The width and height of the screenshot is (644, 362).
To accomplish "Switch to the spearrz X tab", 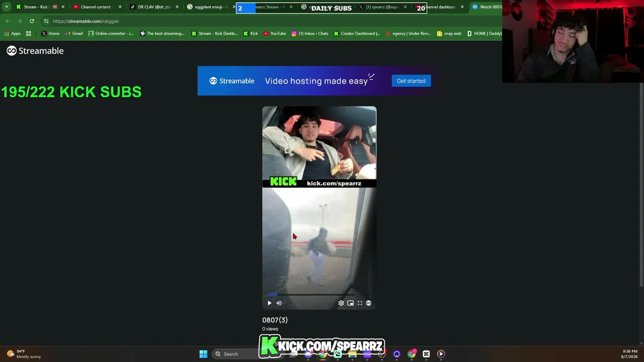I will pyautogui.click(x=381, y=7).
